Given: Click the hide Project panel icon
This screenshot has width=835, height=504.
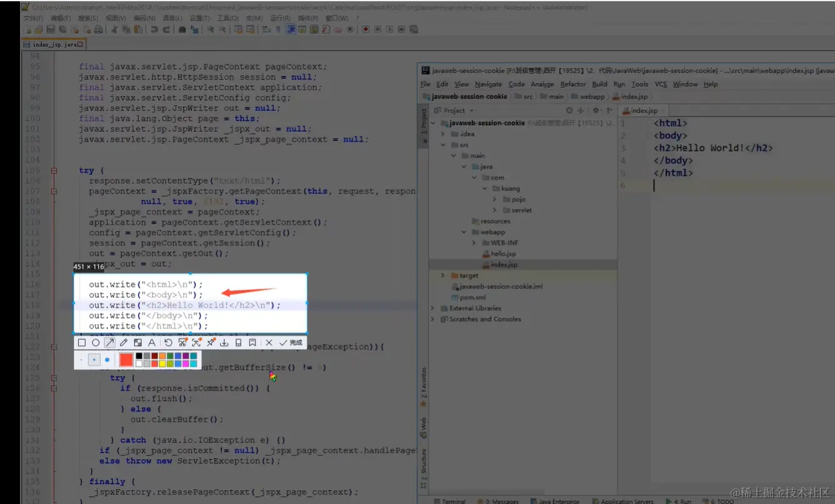Looking at the screenshot, I should point(609,111).
